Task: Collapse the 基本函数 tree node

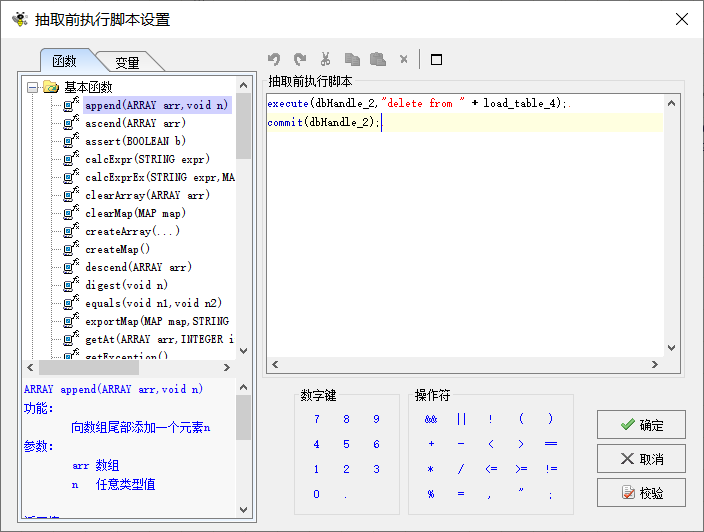Action: [32, 87]
